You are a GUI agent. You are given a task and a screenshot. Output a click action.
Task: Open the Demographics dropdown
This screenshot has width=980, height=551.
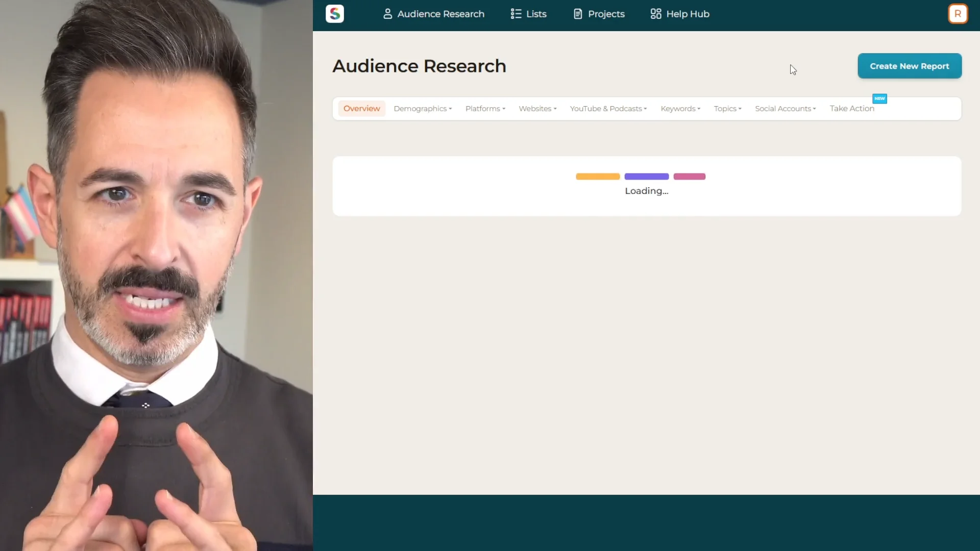[x=422, y=108]
